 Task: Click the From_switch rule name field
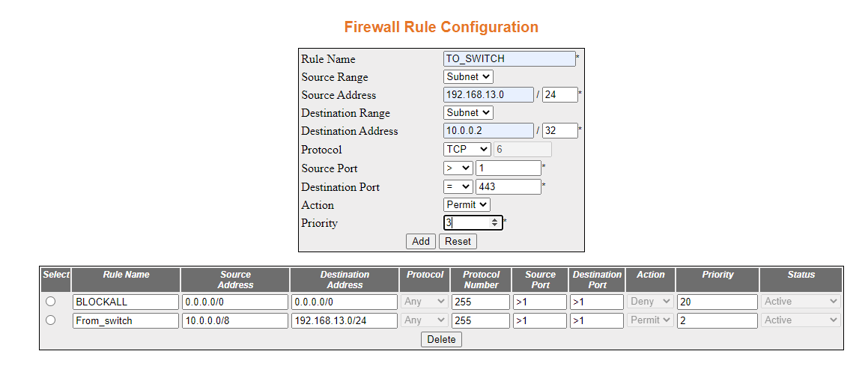pos(126,320)
